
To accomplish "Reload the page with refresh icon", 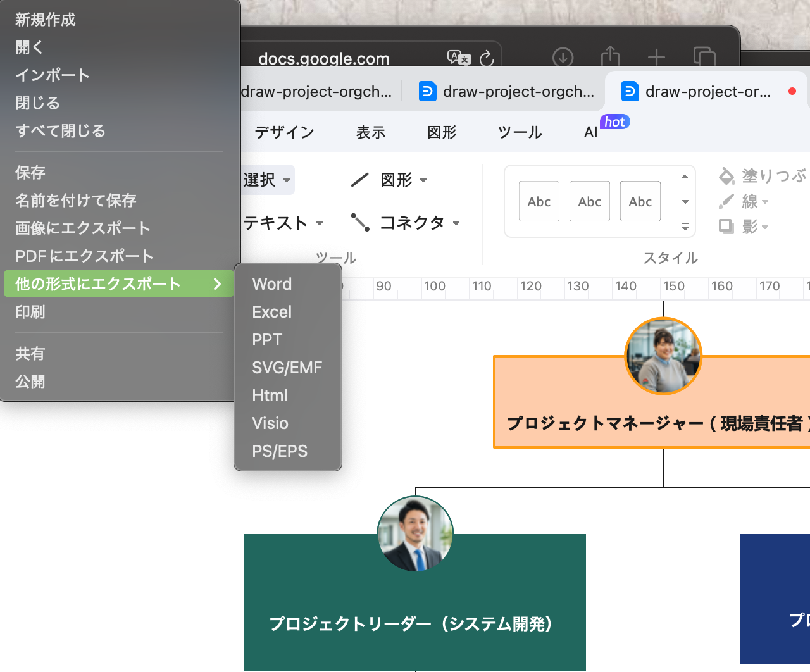I will click(486, 58).
